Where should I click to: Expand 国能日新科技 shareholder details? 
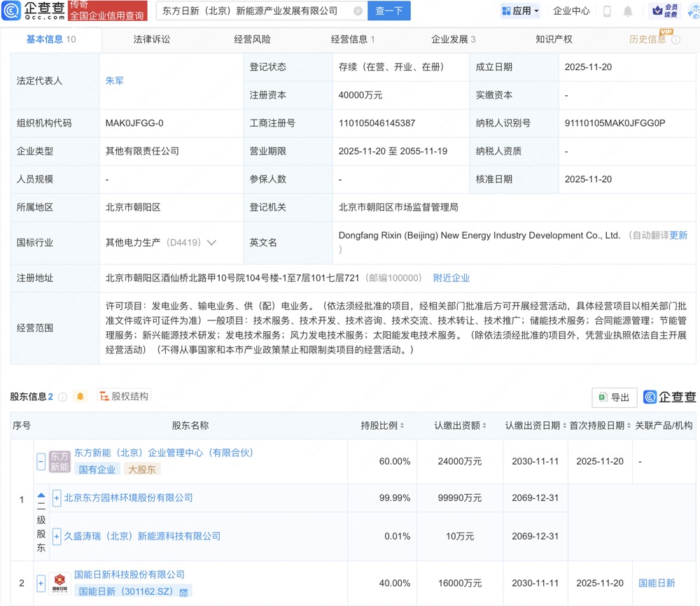point(41,583)
